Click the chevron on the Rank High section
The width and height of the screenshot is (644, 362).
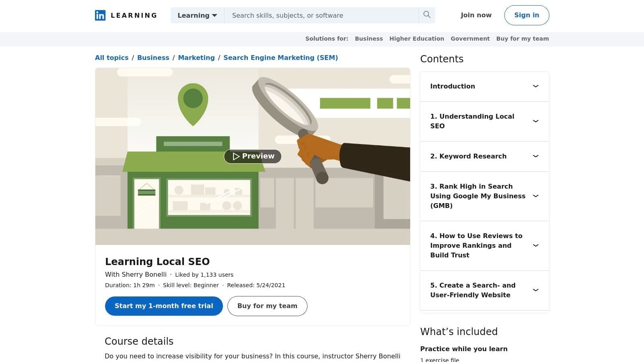click(536, 196)
